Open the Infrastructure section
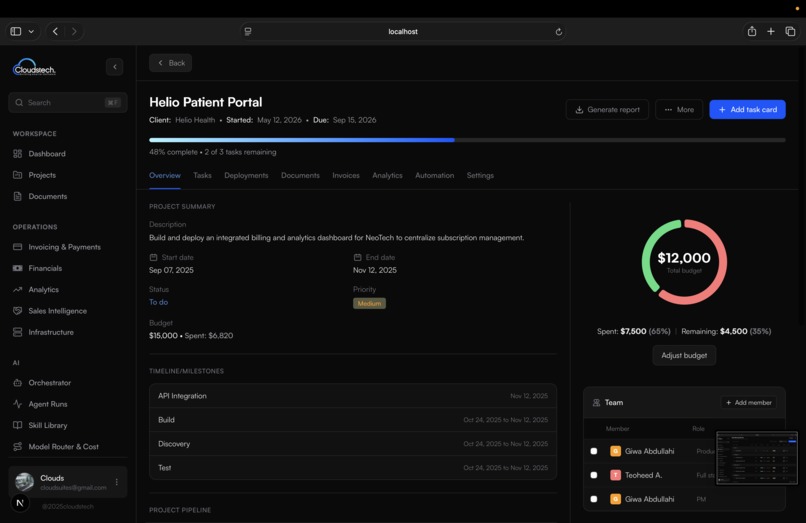 43,332
